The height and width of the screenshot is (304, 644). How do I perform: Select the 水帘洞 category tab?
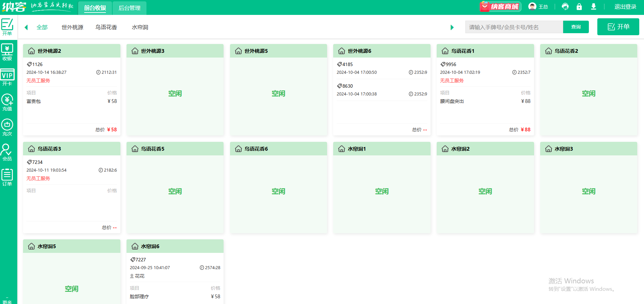point(140,27)
